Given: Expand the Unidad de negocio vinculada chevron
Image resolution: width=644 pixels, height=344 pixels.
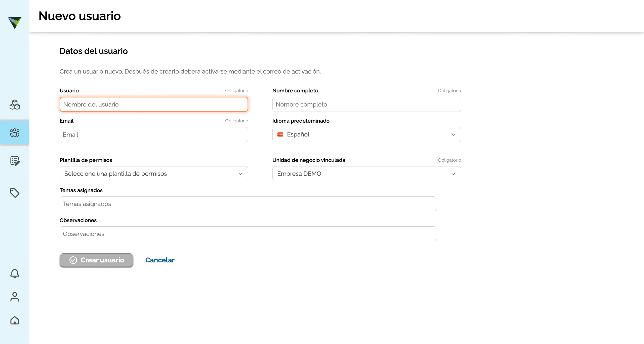Looking at the screenshot, I should (x=453, y=174).
